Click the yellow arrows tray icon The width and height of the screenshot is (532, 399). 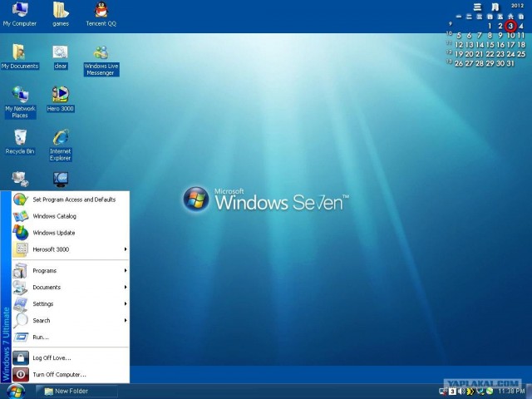[470, 392]
